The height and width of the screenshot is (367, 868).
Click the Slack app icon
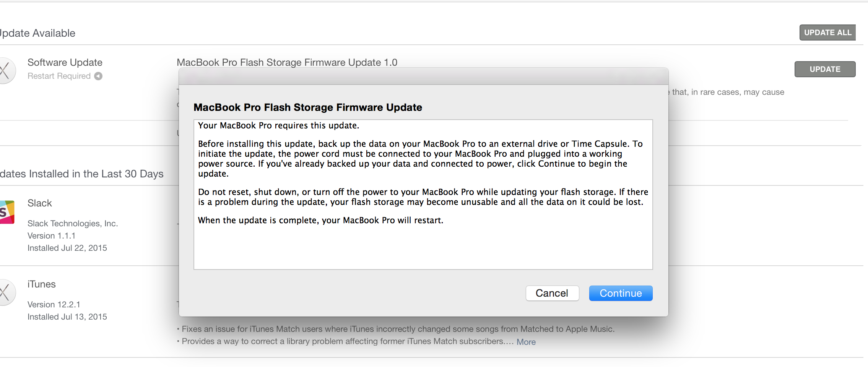click(7, 212)
